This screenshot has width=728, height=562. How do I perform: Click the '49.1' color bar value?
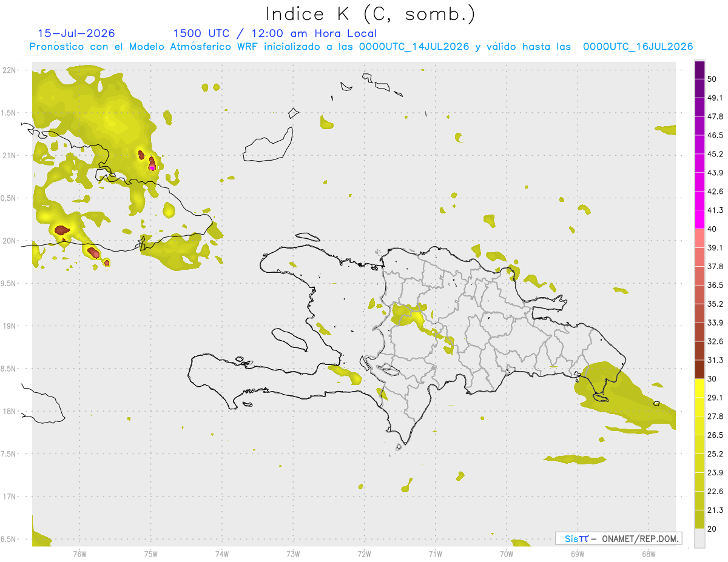pyautogui.click(x=715, y=98)
